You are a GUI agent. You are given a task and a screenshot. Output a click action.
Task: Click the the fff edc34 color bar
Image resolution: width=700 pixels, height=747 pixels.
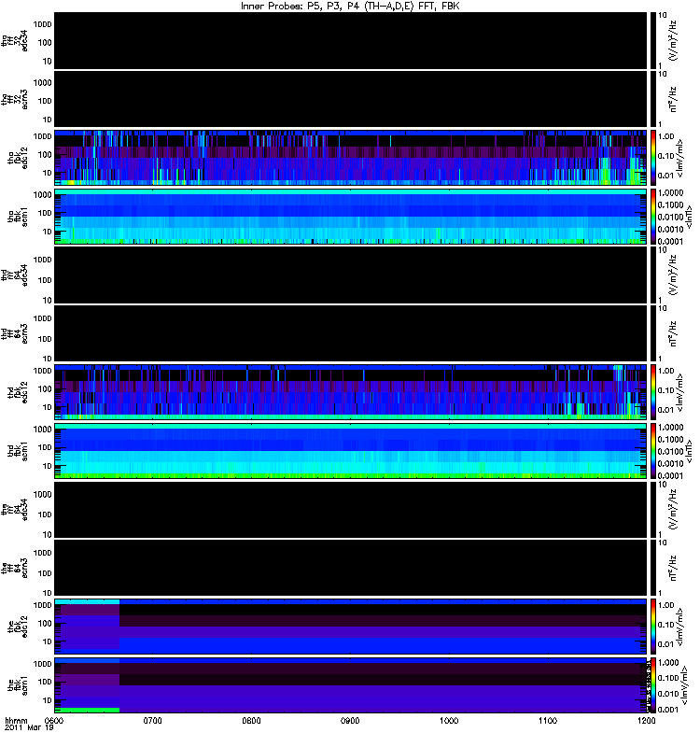point(653,510)
